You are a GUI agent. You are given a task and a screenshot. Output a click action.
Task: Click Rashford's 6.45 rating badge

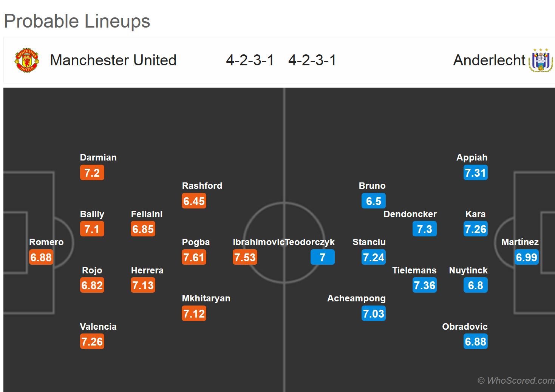pos(194,201)
